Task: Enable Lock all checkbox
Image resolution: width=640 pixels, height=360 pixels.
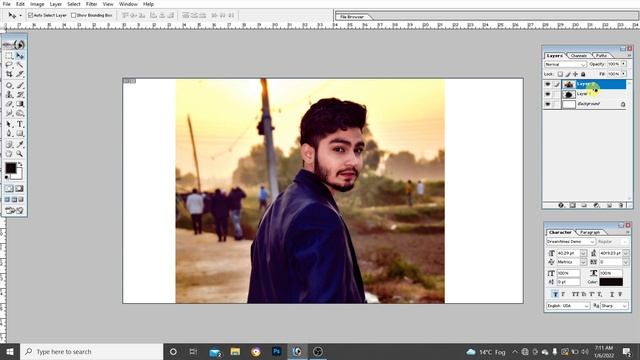Action: click(583, 74)
